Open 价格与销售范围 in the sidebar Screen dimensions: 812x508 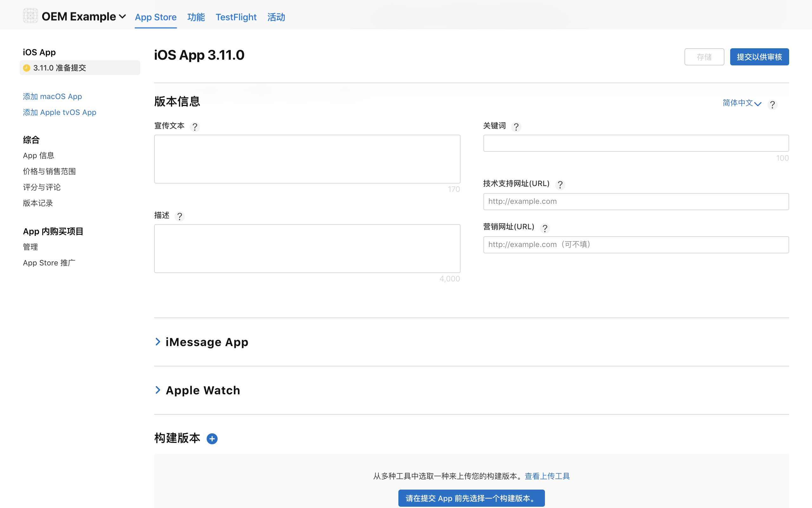(49, 171)
